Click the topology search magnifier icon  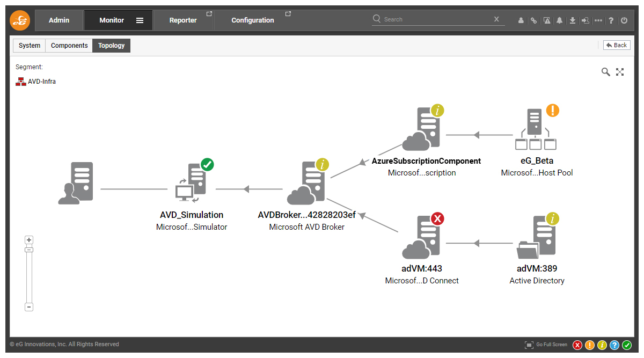tap(606, 72)
